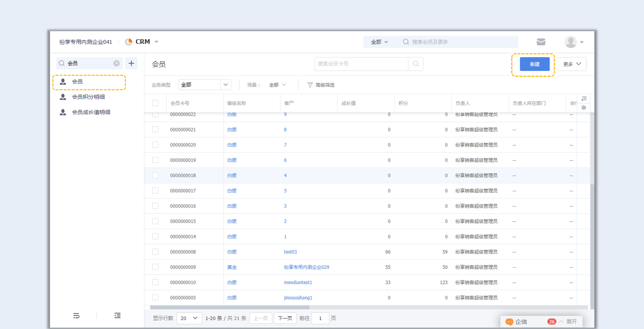Collapse sidebar with the indent icon
Screen dimensions: 644x329
click(x=117, y=316)
